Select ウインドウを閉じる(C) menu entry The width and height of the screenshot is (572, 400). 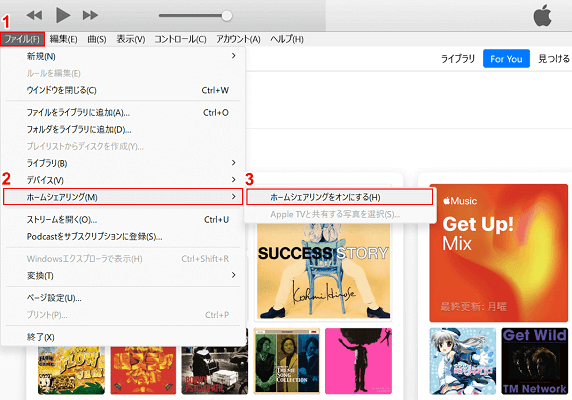pos(123,90)
